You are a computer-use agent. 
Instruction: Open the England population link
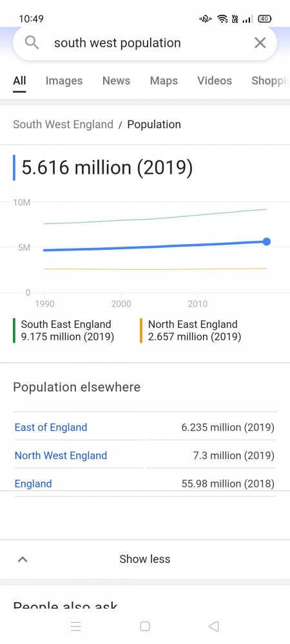[34, 484]
